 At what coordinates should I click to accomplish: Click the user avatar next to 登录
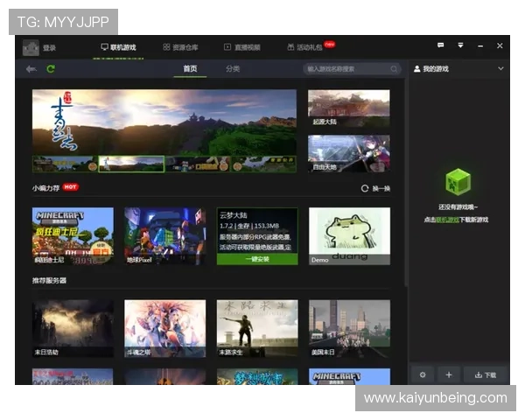(31, 47)
